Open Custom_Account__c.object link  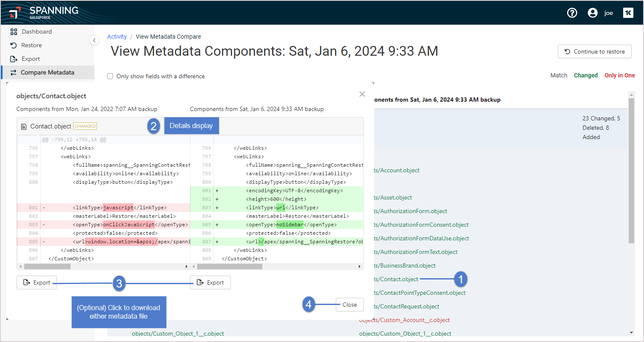point(404,320)
